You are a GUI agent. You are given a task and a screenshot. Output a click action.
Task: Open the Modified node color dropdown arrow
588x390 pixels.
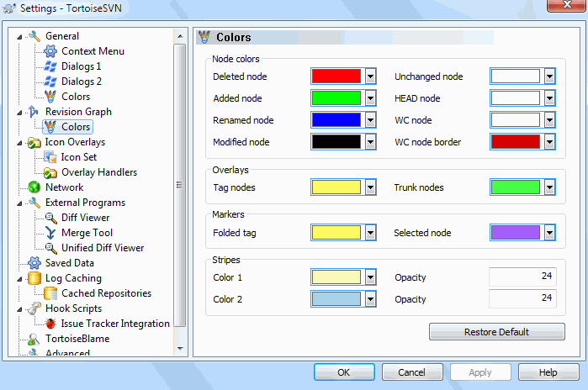(370, 142)
